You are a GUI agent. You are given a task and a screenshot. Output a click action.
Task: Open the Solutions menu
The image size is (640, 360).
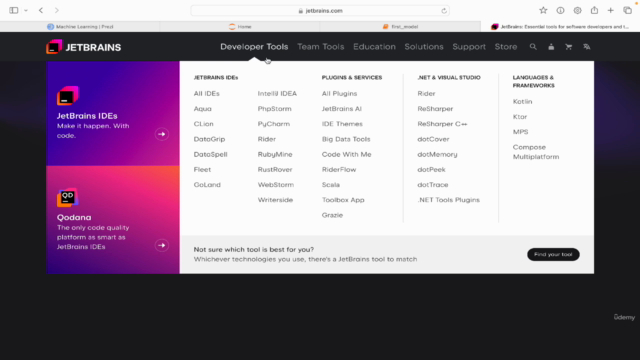424,47
